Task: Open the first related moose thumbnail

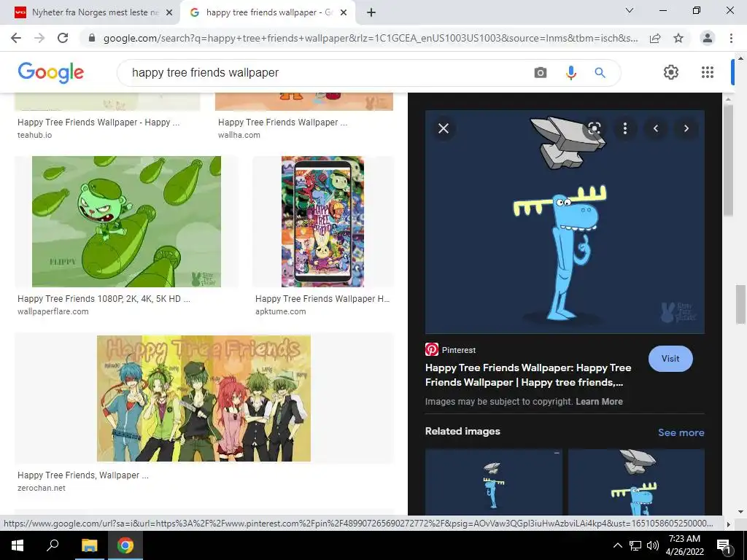Action: (x=493, y=481)
